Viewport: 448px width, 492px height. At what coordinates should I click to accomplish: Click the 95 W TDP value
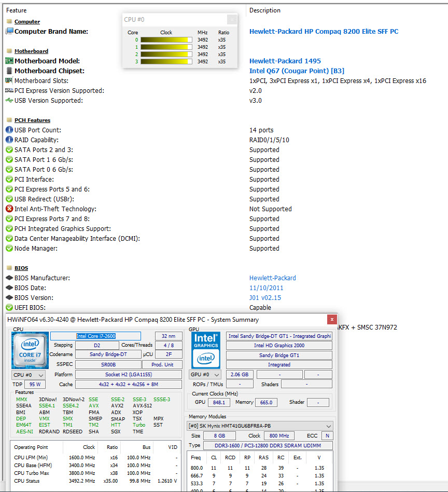click(x=35, y=385)
